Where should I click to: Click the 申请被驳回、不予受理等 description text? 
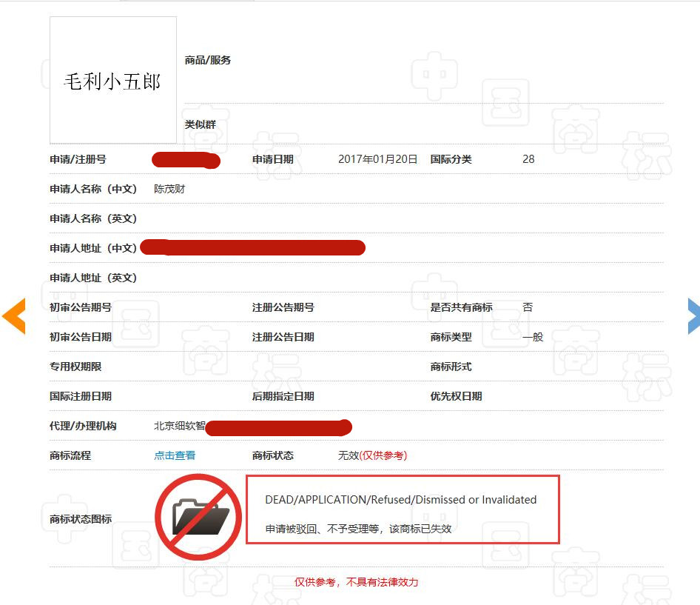pyautogui.click(x=358, y=529)
